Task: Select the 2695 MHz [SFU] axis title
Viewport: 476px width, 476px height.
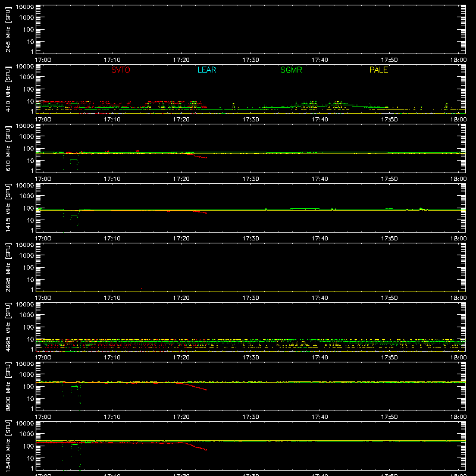Action: pyautogui.click(x=8, y=267)
